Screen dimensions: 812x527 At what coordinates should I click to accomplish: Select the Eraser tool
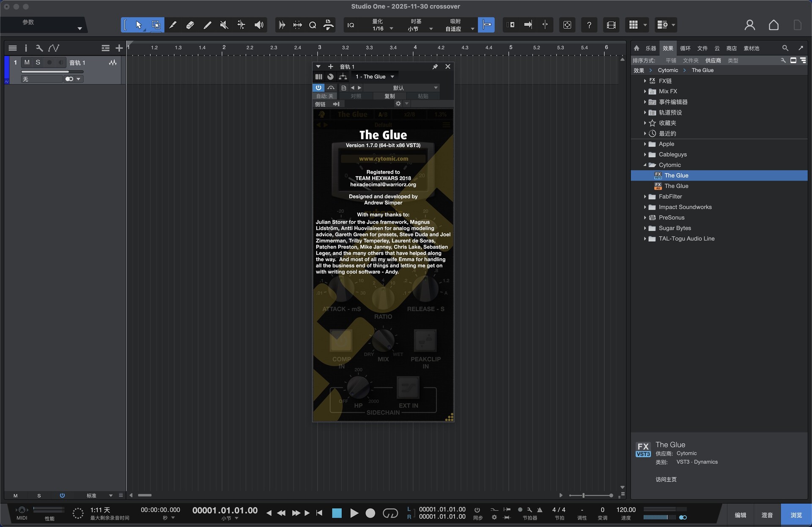pyautogui.click(x=189, y=25)
